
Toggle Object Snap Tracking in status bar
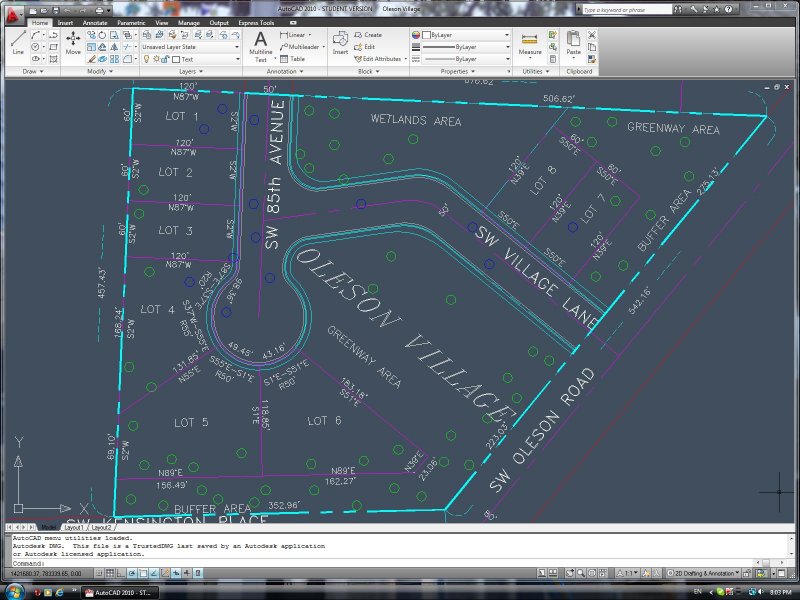(x=154, y=573)
